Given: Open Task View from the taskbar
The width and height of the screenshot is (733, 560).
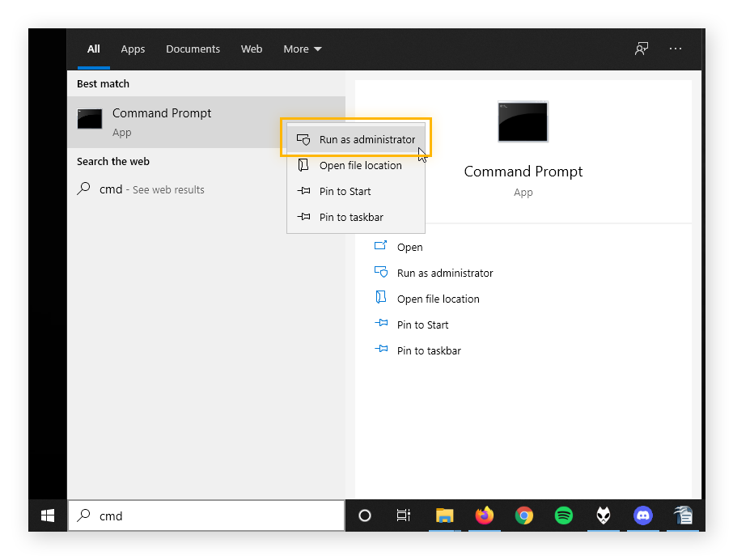Looking at the screenshot, I should click(x=402, y=515).
